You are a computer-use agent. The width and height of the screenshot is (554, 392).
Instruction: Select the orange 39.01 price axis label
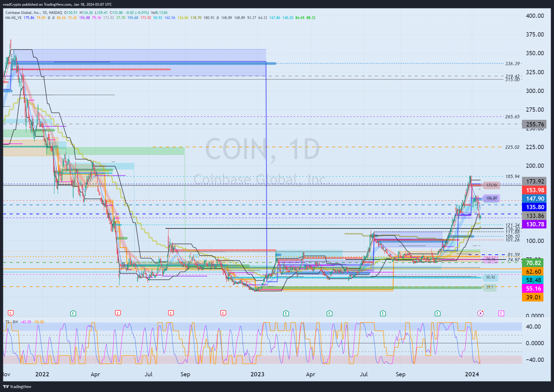click(x=533, y=297)
